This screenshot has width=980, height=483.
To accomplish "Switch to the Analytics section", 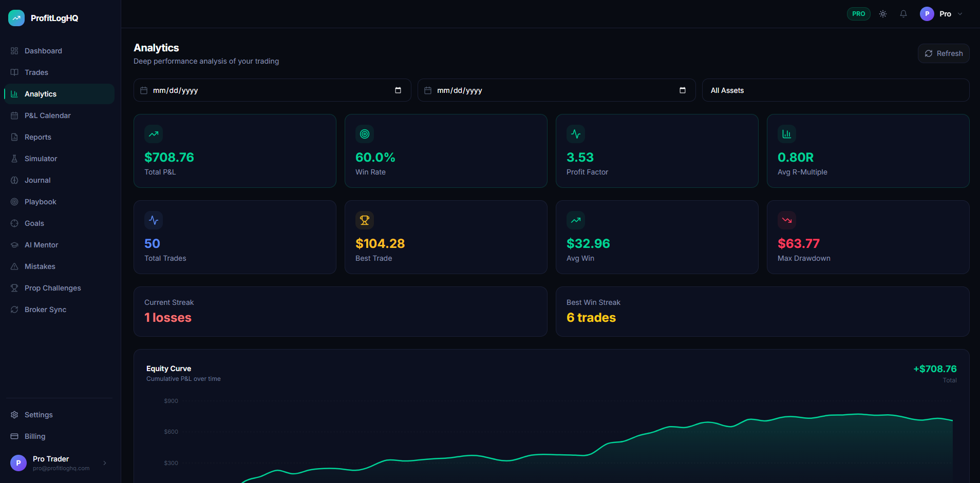I will pos(41,94).
